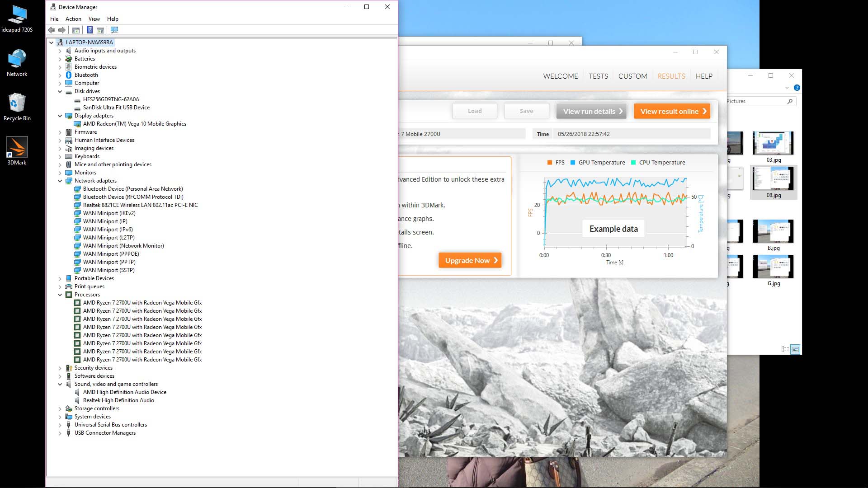Select SanDisk Ultra Fit USB Device
The width and height of the screenshot is (868, 488).
[x=116, y=108]
